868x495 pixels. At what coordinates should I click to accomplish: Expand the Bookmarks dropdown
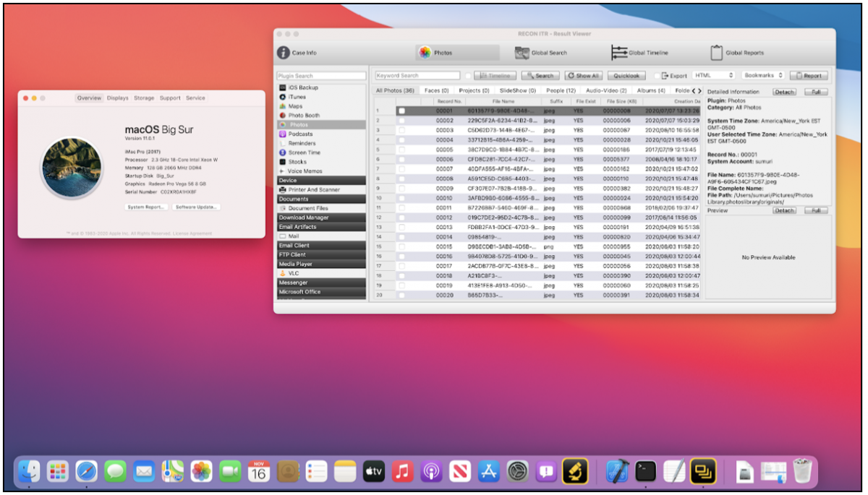(x=762, y=75)
